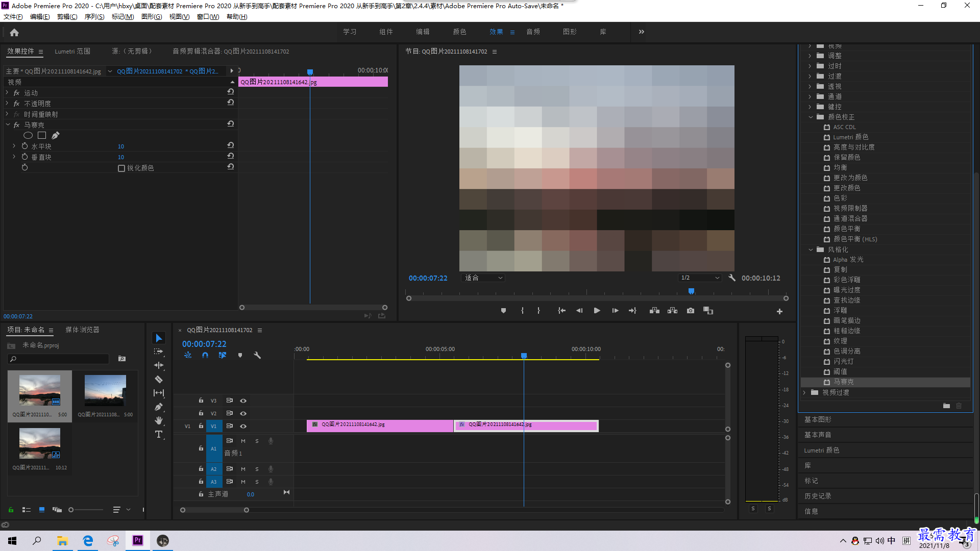
Task: Switch to the Color workspace tab
Action: pyautogui.click(x=459, y=32)
